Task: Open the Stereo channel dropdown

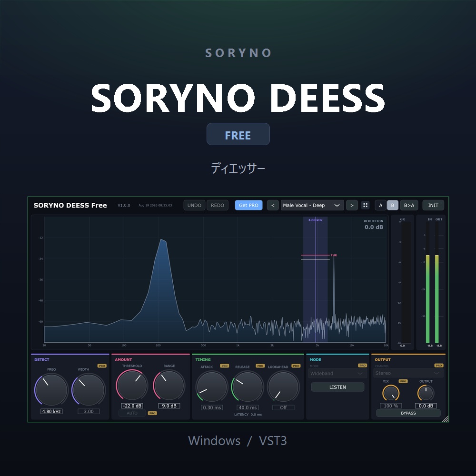Action: click(x=408, y=373)
